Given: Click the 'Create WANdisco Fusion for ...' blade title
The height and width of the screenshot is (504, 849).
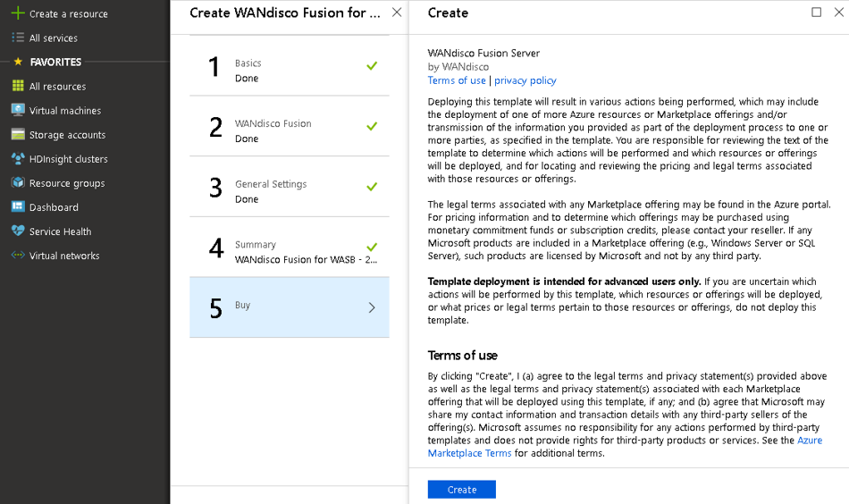Looking at the screenshot, I should click(x=285, y=13).
